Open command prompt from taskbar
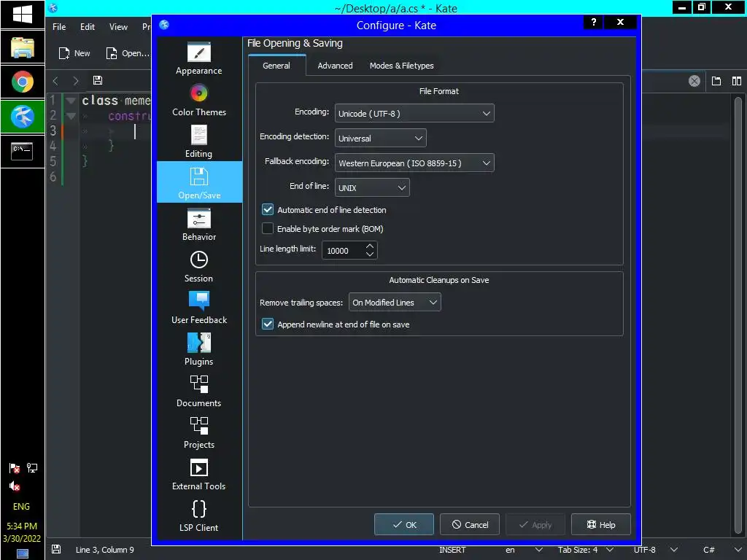Viewport: 747px width, 560px height. pyautogui.click(x=23, y=152)
